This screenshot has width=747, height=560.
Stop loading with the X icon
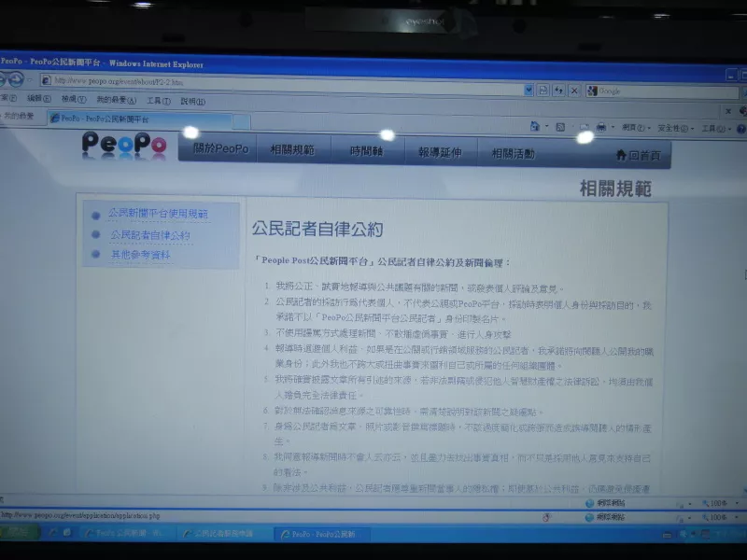click(x=574, y=91)
